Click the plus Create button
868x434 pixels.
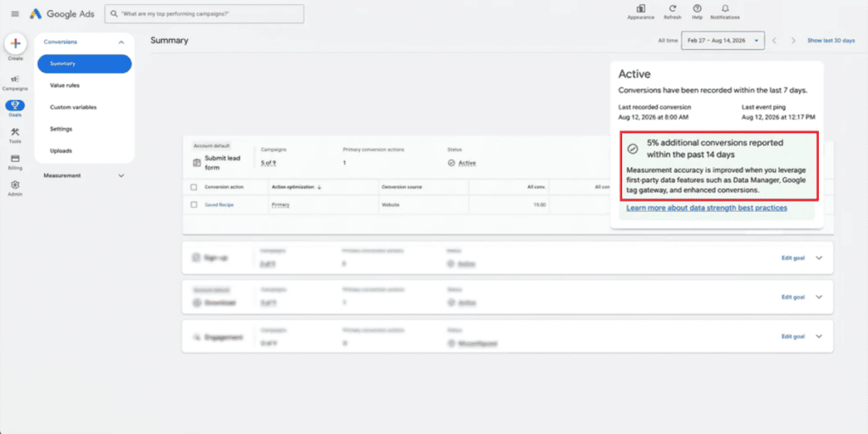click(x=15, y=43)
